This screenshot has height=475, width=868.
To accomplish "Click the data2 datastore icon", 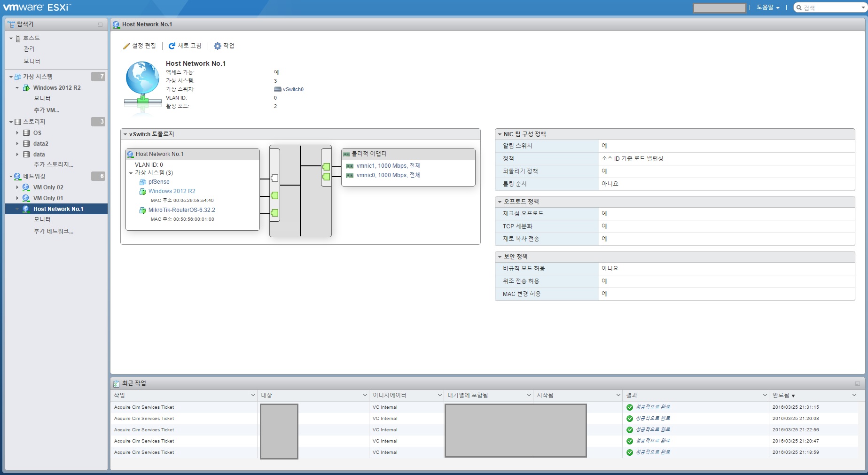I will click(26, 144).
